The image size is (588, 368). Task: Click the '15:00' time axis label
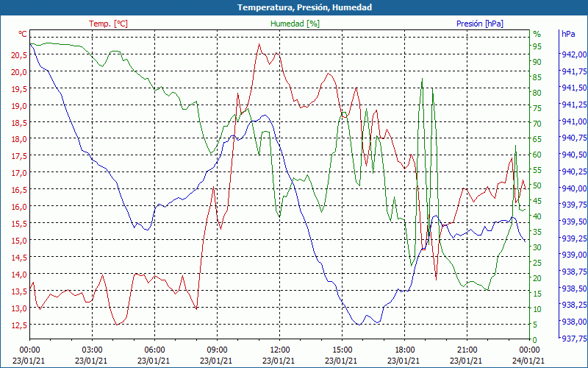coord(342,350)
